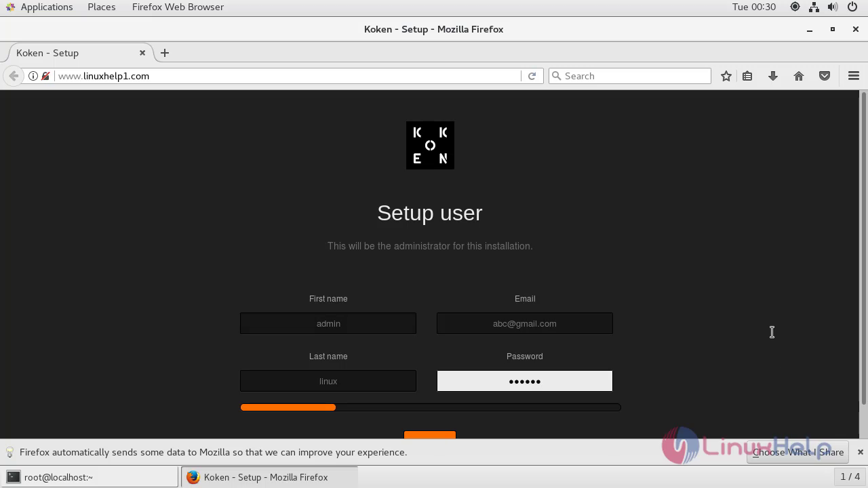Open the Firefox Web Browser app menu
Image resolution: width=868 pixels, height=488 pixels.
[x=178, y=7]
